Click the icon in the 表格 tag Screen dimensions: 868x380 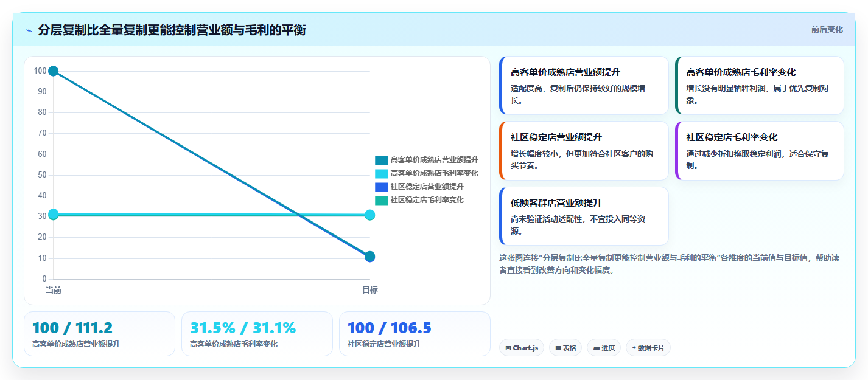tap(558, 348)
